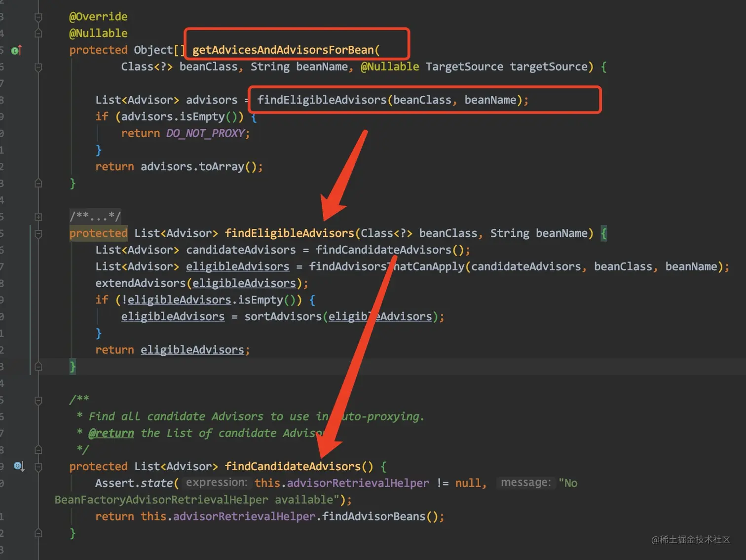
Task: Click the fold marker on the Javadoc closing */ line
Action: 38,450
